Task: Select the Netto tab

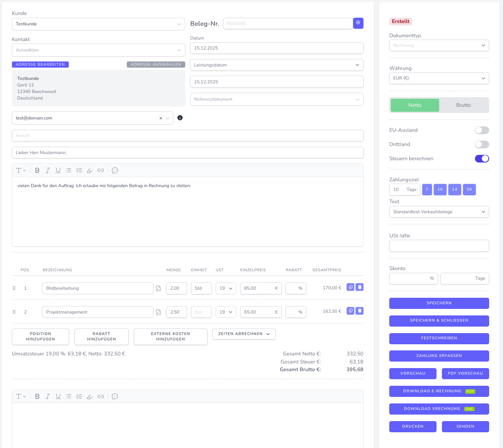Action: point(415,105)
